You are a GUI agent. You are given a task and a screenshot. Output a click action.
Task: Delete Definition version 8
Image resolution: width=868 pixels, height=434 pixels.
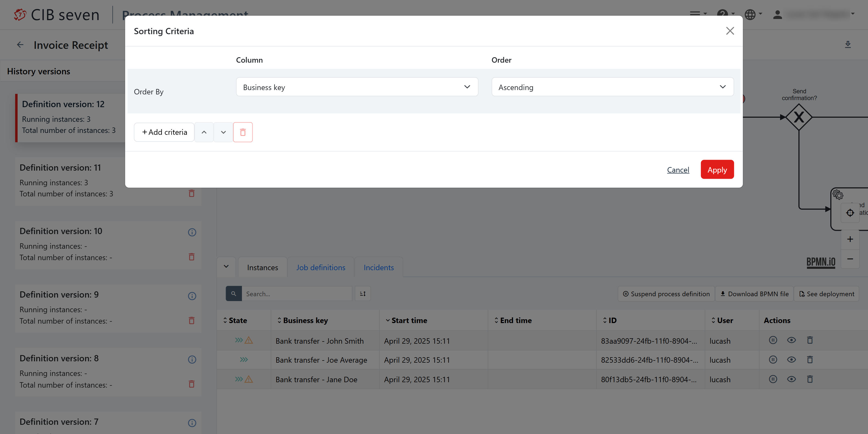pyautogui.click(x=192, y=384)
